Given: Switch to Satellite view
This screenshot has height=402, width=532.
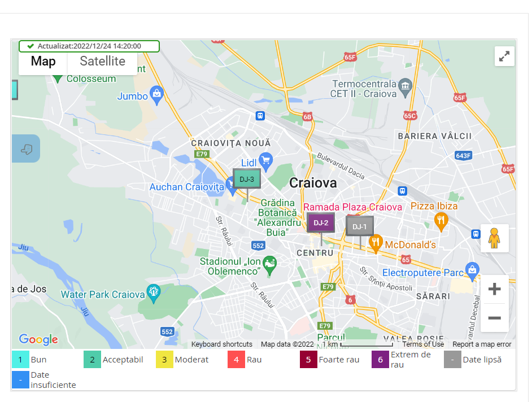Looking at the screenshot, I should 102,62.
